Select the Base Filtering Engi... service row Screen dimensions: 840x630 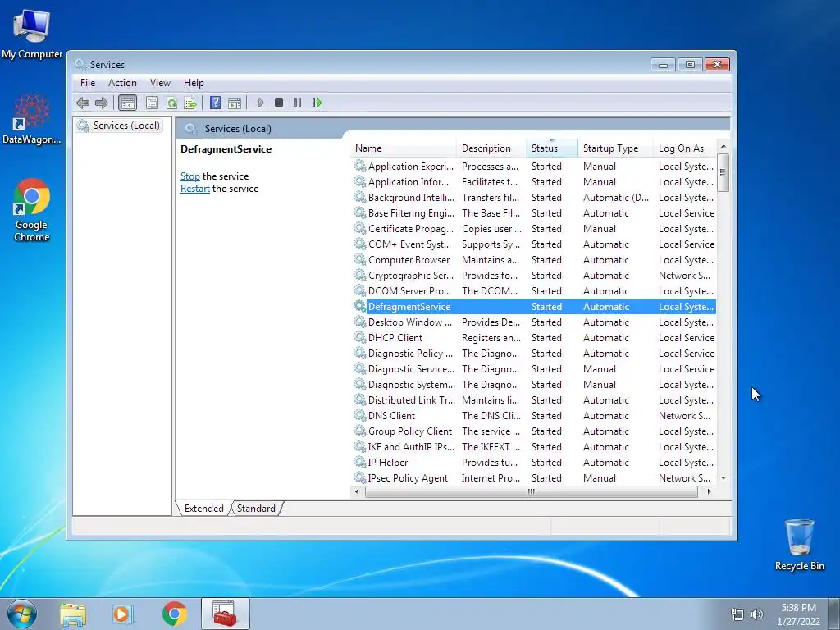point(534,212)
